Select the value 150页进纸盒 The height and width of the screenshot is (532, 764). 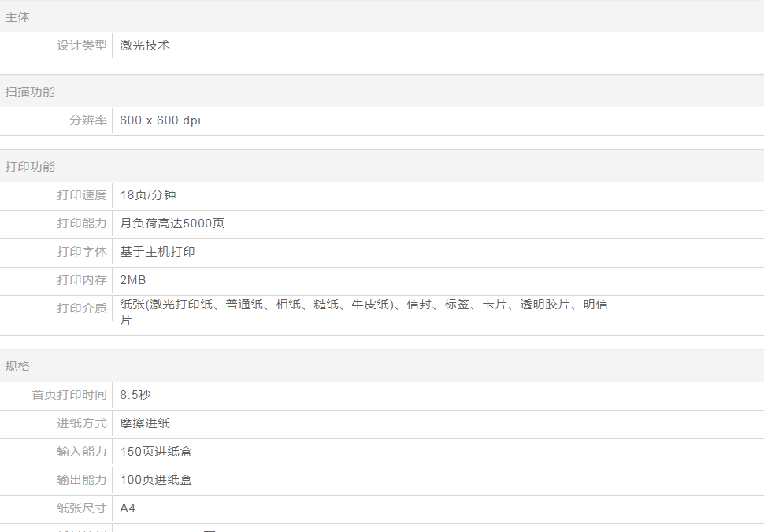[x=156, y=452]
